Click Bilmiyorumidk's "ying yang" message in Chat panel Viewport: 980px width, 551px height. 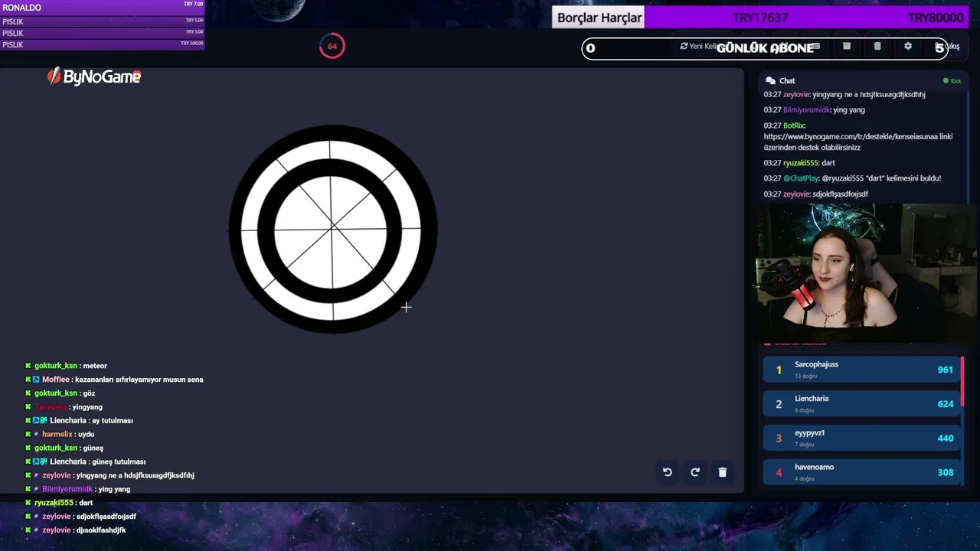point(814,109)
